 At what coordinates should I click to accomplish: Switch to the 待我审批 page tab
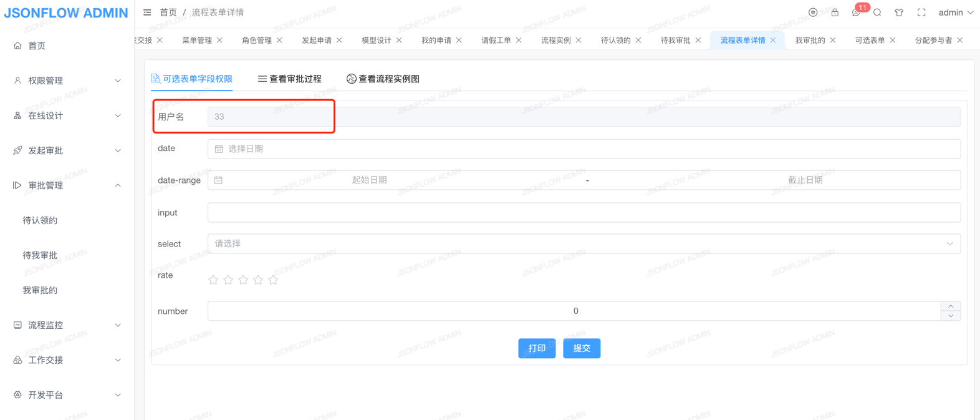(675, 40)
